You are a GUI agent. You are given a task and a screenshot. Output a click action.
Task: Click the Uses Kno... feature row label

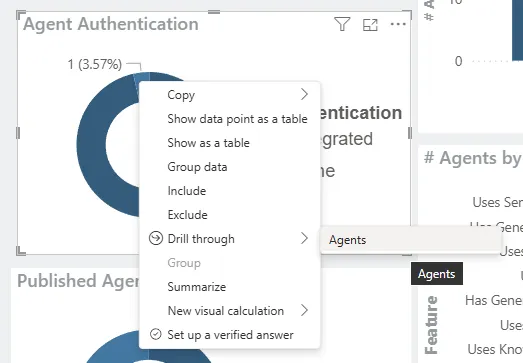click(x=495, y=349)
